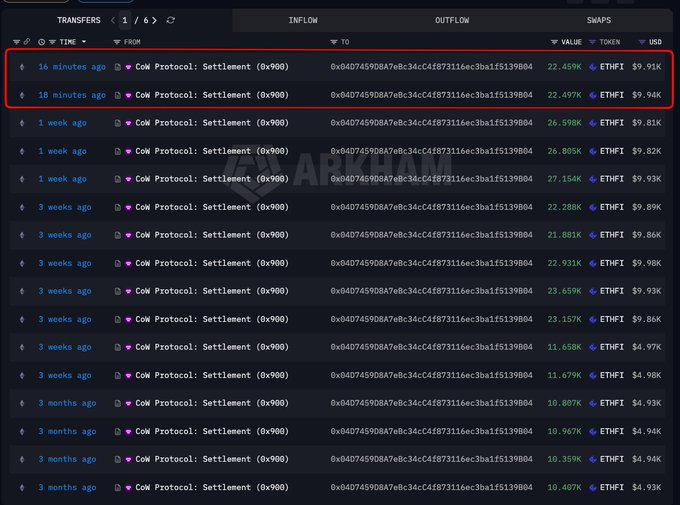680x505 pixels.
Task: Open CoW Protocol: Settlement in the 10.359K row
Action: point(212,459)
